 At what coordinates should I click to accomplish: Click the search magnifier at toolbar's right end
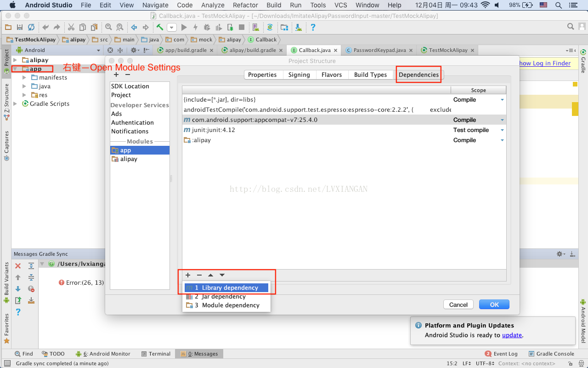point(571,27)
